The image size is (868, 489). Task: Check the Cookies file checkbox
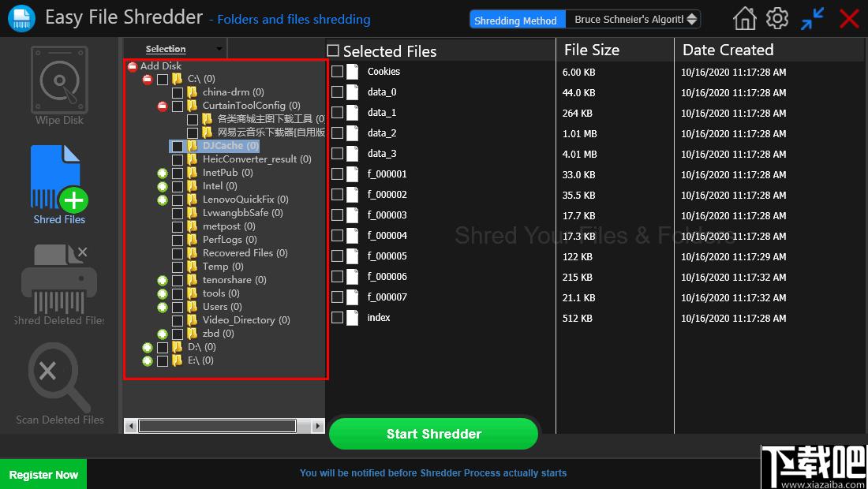tap(337, 72)
